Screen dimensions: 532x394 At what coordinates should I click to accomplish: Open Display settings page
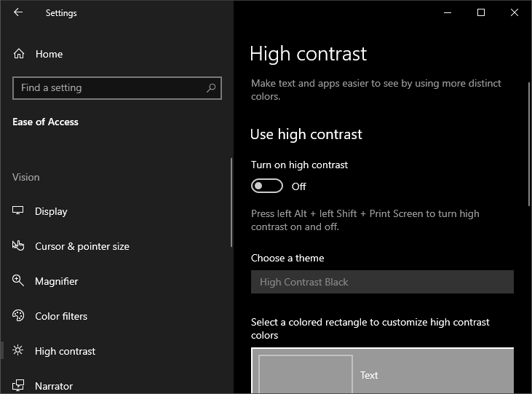[x=51, y=211]
